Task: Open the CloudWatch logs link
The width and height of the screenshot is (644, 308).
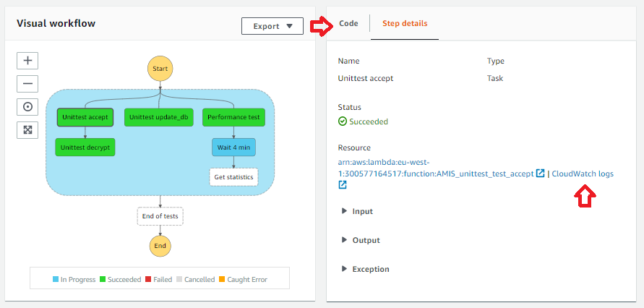Action: [583, 174]
